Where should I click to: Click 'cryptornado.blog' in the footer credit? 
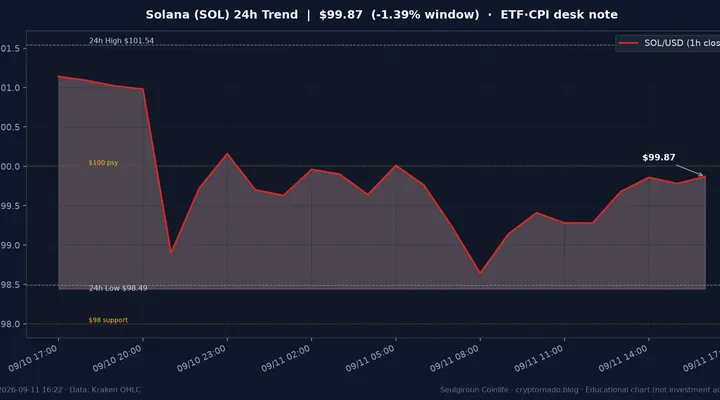coord(547,390)
